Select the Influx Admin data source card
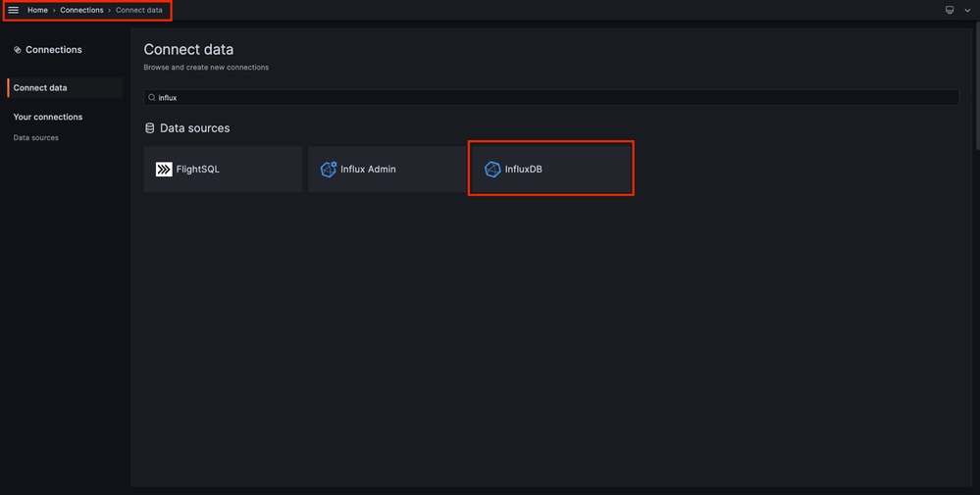The image size is (980, 495). [387, 170]
